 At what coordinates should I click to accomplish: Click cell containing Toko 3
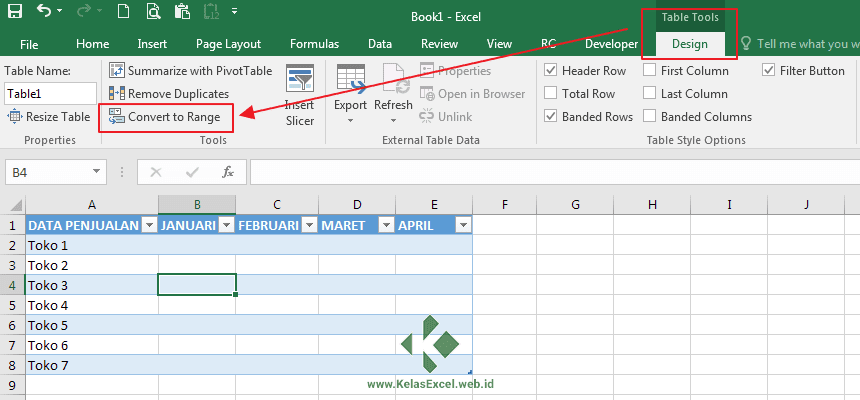coord(92,285)
